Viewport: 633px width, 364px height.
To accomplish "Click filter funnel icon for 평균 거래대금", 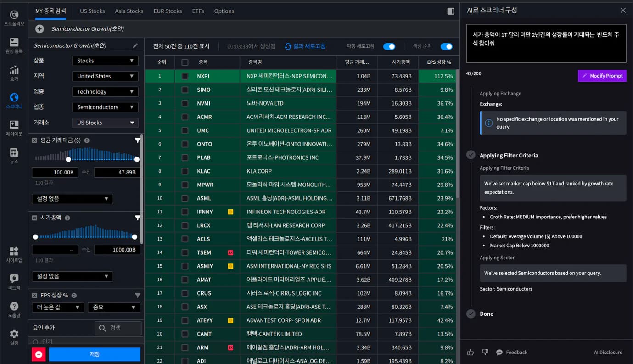I will [137, 140].
